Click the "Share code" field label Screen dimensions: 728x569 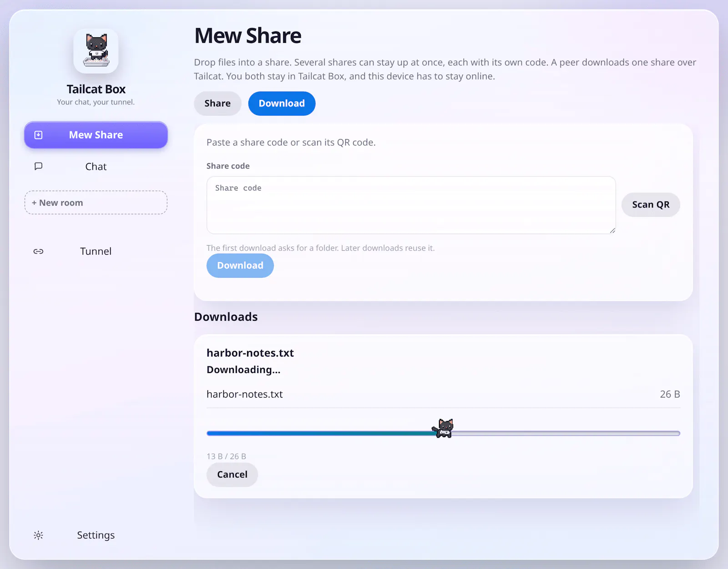[x=228, y=166]
